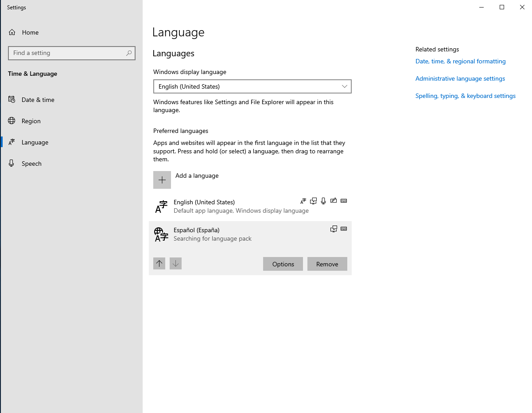532x413 pixels.
Task: Move Español up in list
Action: (x=159, y=264)
